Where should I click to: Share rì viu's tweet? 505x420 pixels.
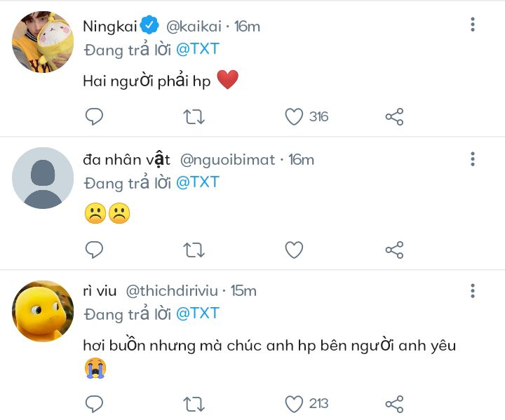[394, 403]
